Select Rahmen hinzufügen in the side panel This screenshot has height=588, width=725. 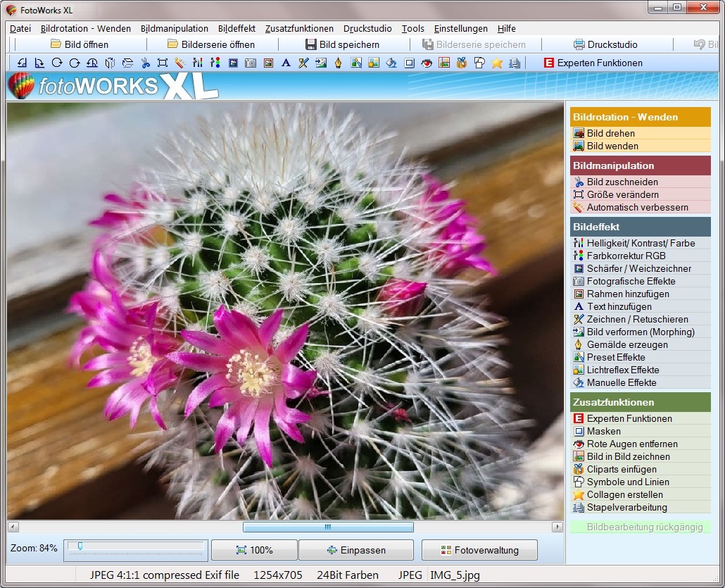pos(641,294)
